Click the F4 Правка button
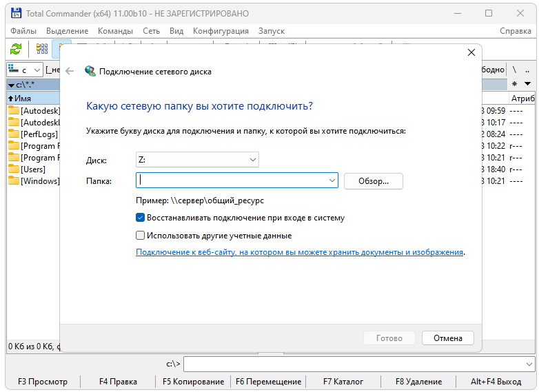The width and height of the screenshot is (539, 392). coord(118,382)
